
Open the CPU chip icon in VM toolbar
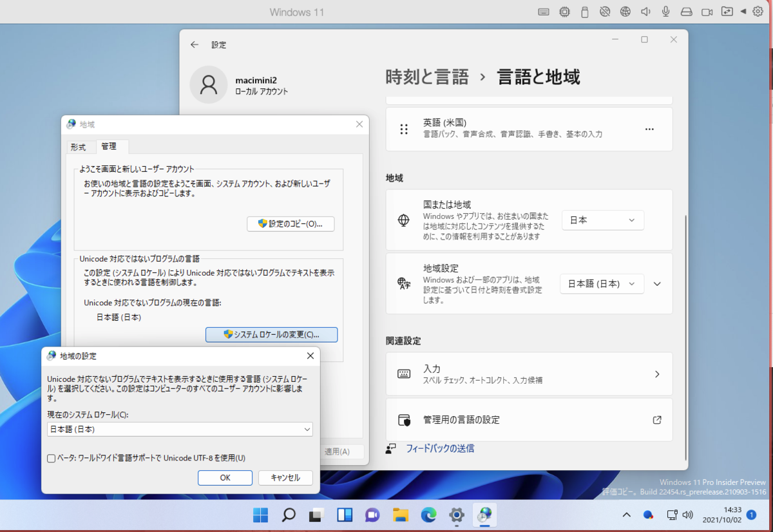pos(565,12)
